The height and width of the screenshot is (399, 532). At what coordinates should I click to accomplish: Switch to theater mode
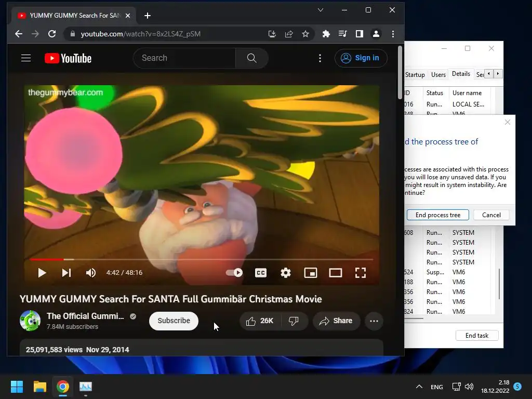tap(336, 273)
